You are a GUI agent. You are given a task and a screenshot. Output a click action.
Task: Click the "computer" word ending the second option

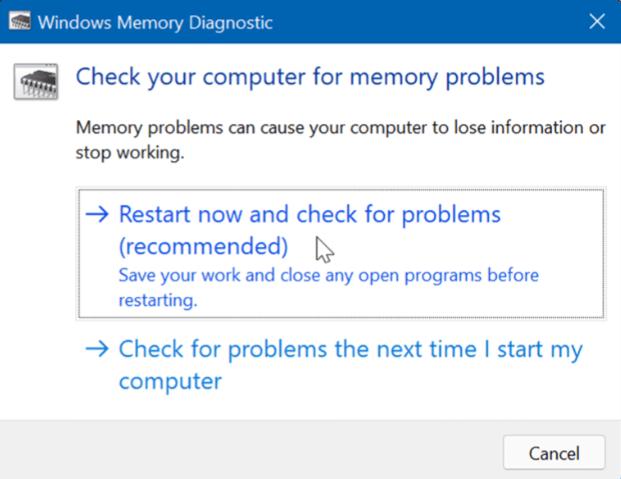click(x=170, y=382)
